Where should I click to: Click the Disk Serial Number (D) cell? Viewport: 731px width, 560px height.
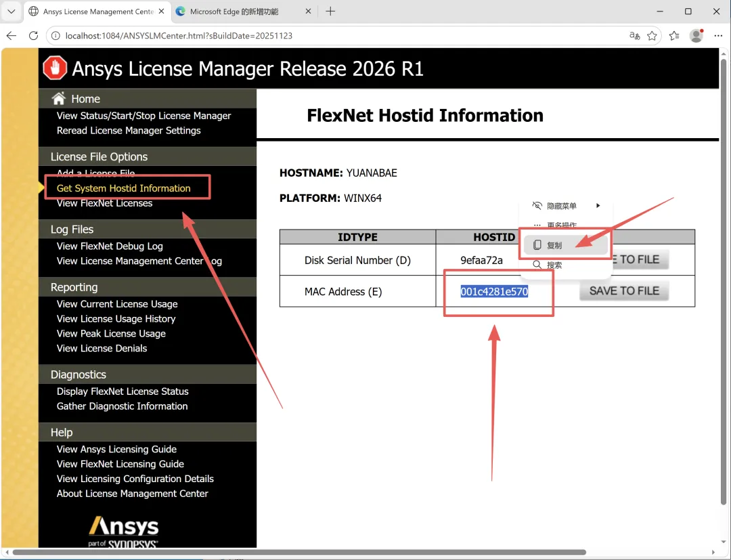click(357, 261)
